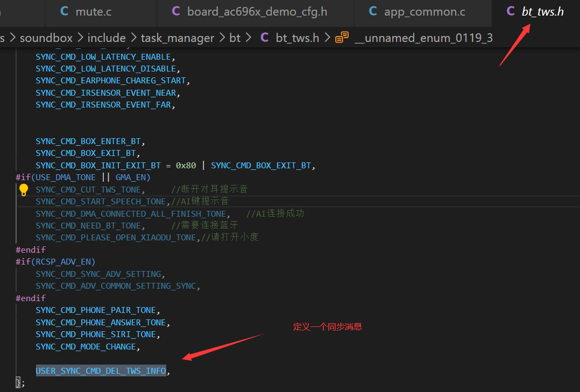
Task: Click SYNC_CMD_SYNC_ADV_SETTING entry
Action: (98, 274)
